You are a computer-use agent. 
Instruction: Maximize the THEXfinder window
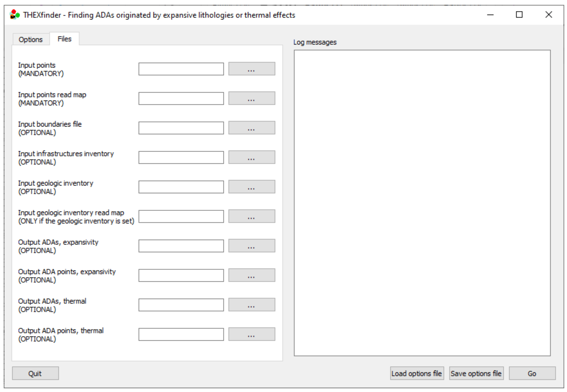pos(519,15)
